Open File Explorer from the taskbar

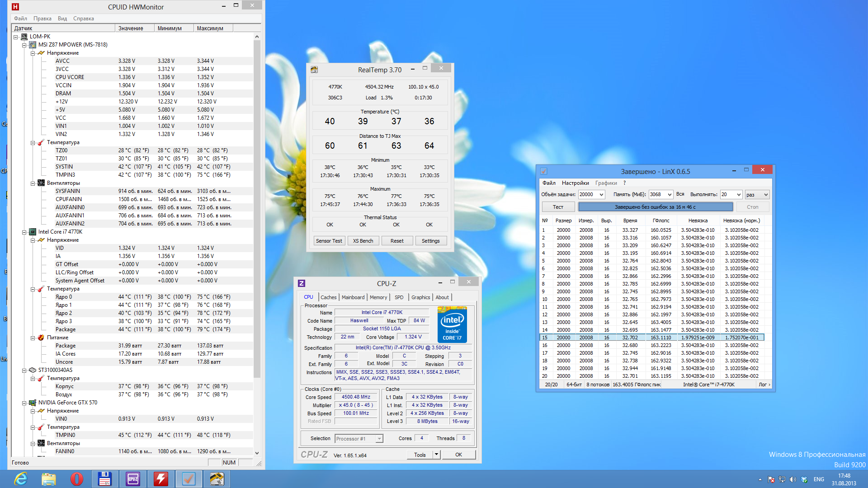tap(48, 479)
